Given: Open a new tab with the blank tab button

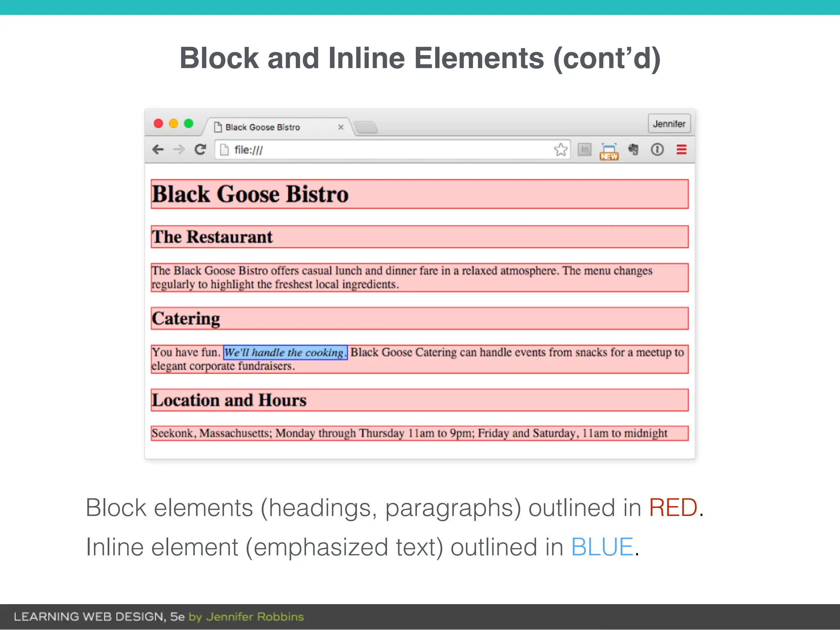Looking at the screenshot, I should point(365,128).
